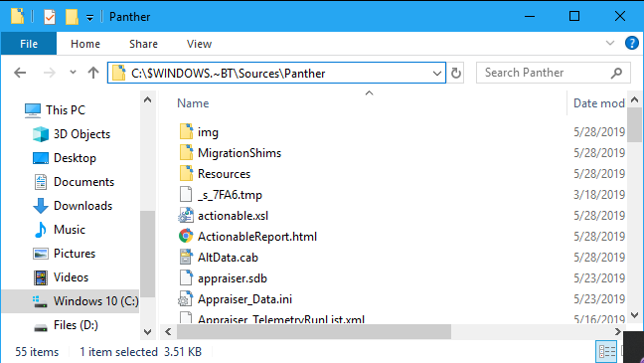
Task: Select the actionable.xsl file
Action: tap(233, 216)
